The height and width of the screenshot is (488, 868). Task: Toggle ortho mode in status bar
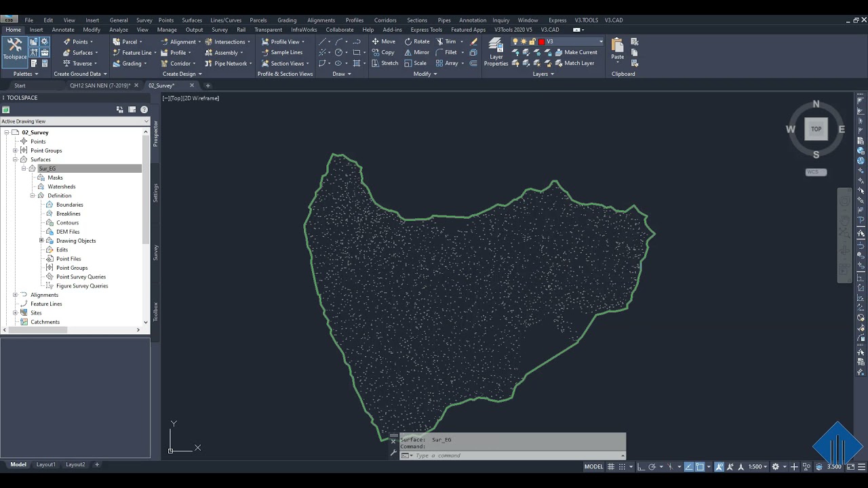(641, 466)
